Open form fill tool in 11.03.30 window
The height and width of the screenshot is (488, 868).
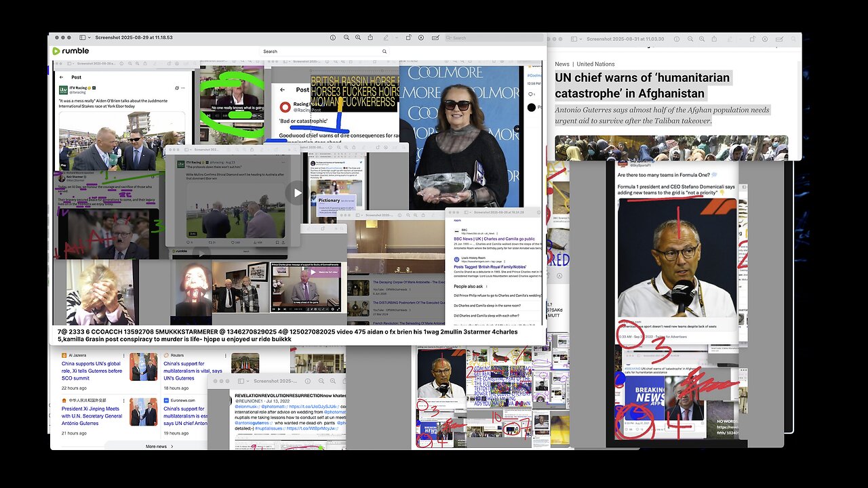(x=778, y=39)
